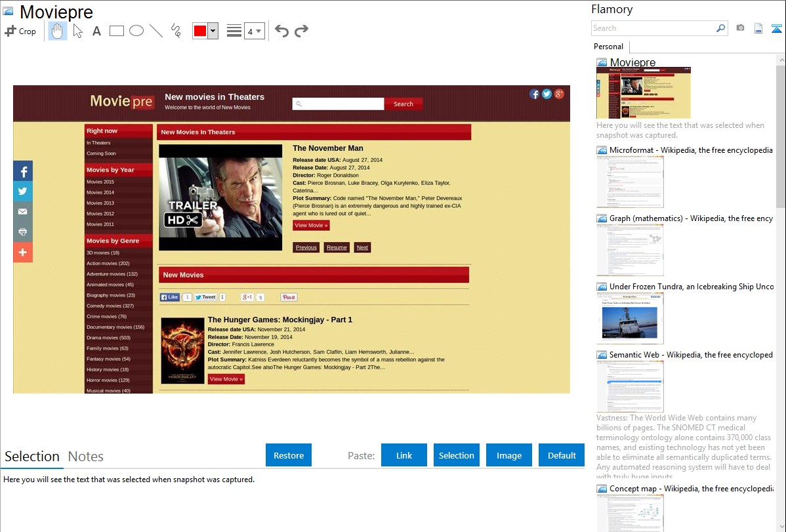
Task: Click the Moviepre site search box
Action: pyautogui.click(x=338, y=104)
